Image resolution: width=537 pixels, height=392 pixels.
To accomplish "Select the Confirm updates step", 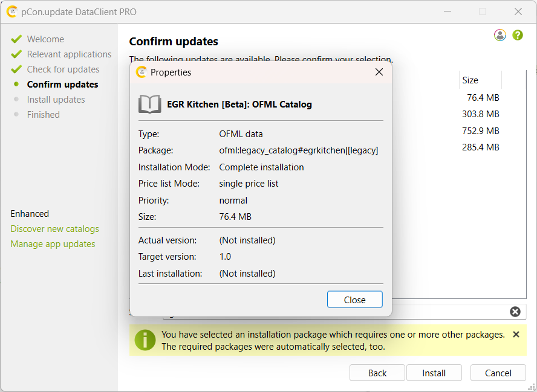I will tap(63, 85).
